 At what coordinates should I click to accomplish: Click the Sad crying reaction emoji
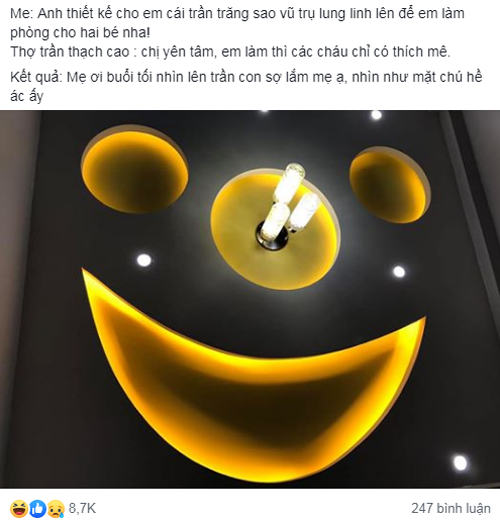[57, 509]
